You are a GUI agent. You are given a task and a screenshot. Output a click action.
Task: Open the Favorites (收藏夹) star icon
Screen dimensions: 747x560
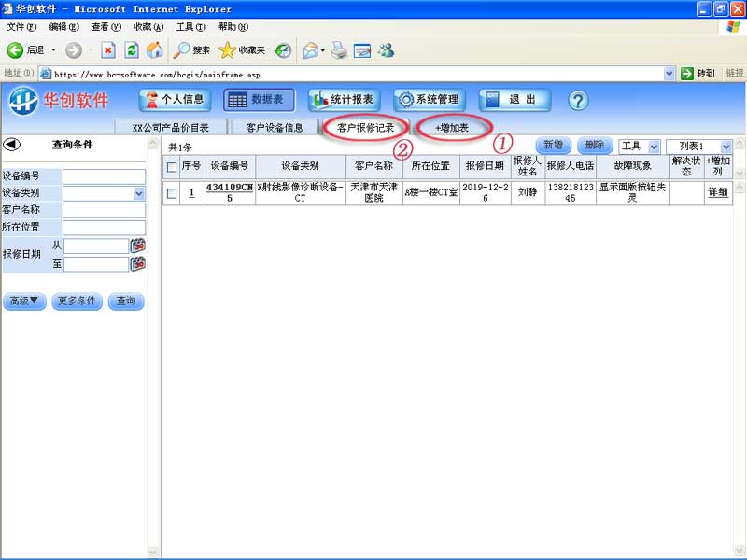(227, 50)
